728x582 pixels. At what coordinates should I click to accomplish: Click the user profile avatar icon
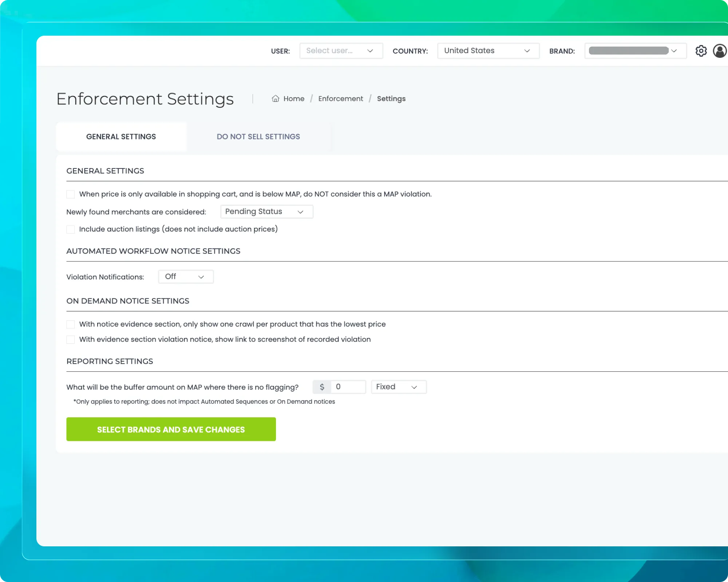[x=720, y=51]
